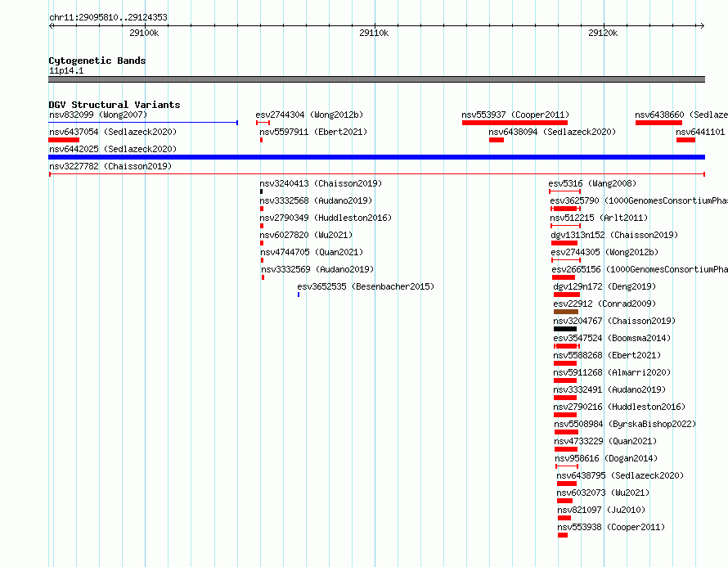728x567 pixels.
Task: Click the red nsv6438094 variant bar
Action: (497, 140)
